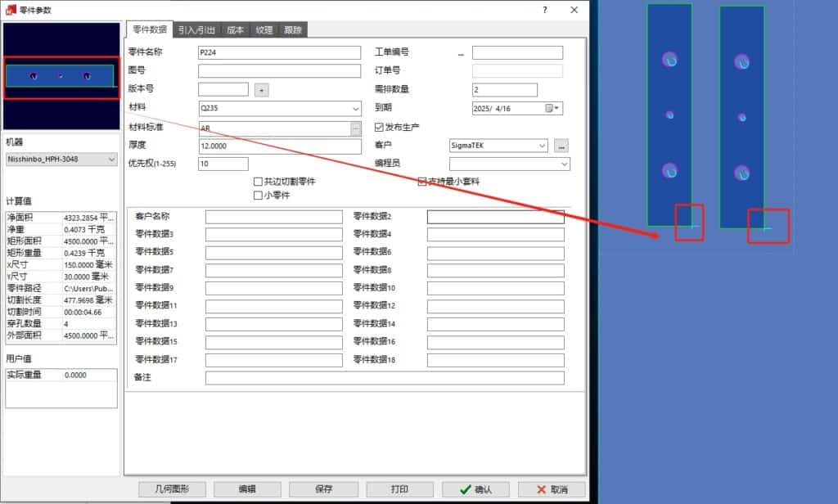This screenshot has width=838, height=504.
Task: Click the part preview thumbnail
Action: click(x=61, y=76)
